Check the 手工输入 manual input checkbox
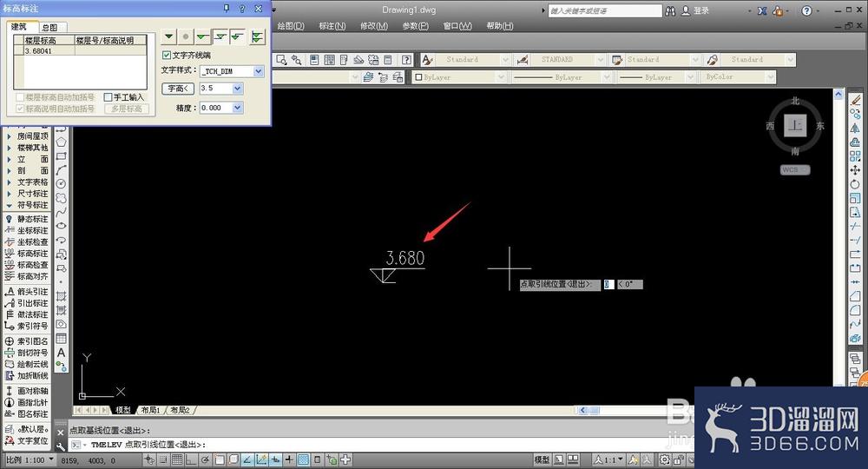 tap(108, 97)
